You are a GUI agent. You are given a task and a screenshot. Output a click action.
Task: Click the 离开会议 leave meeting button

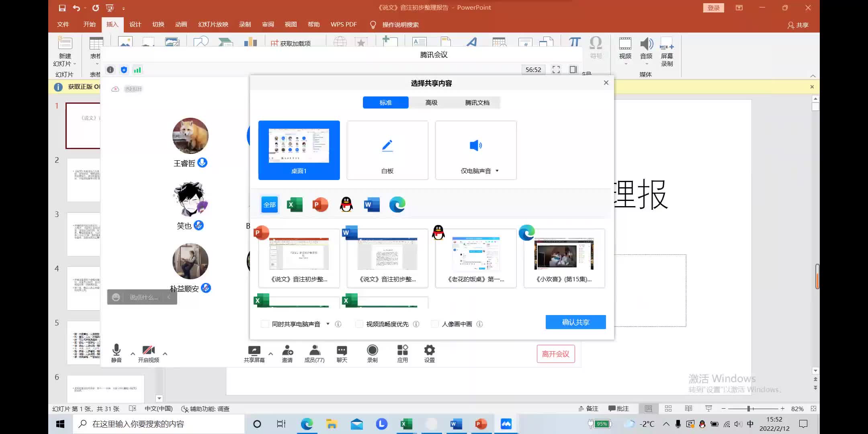point(556,354)
